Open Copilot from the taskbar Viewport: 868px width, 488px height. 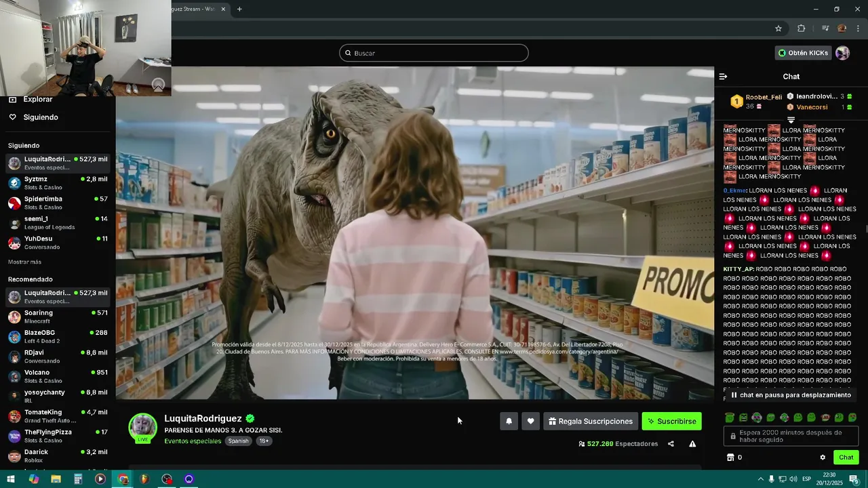pos(33,479)
